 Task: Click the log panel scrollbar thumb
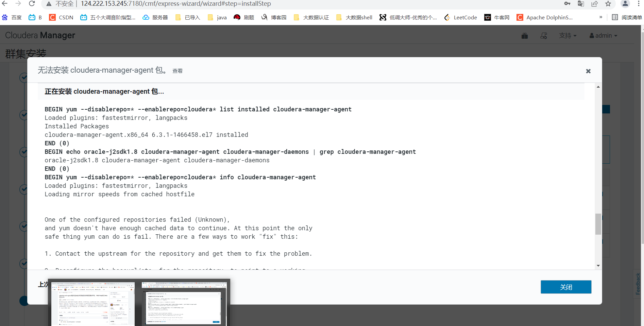click(598, 224)
